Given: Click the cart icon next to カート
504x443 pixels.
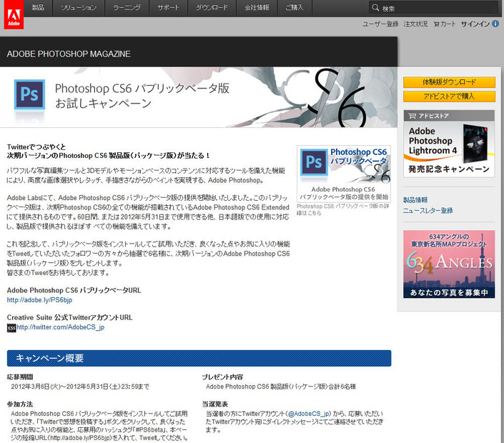Looking at the screenshot, I should tap(436, 24).
